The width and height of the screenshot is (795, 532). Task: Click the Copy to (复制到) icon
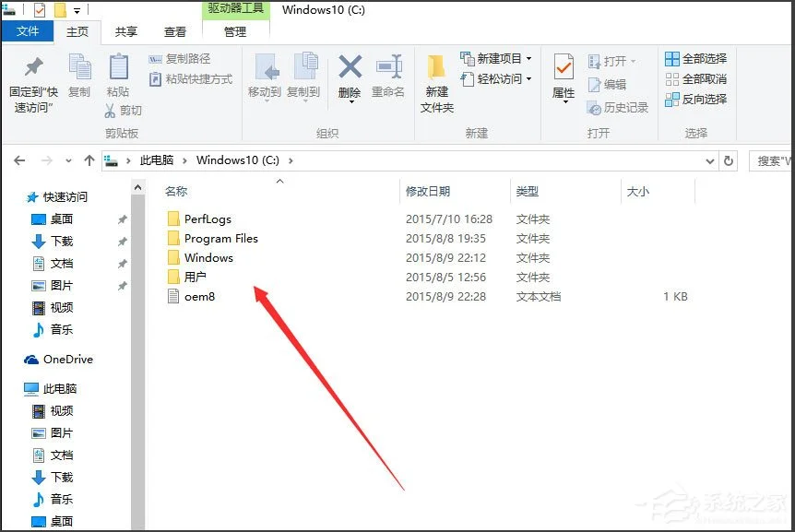pyautogui.click(x=305, y=65)
